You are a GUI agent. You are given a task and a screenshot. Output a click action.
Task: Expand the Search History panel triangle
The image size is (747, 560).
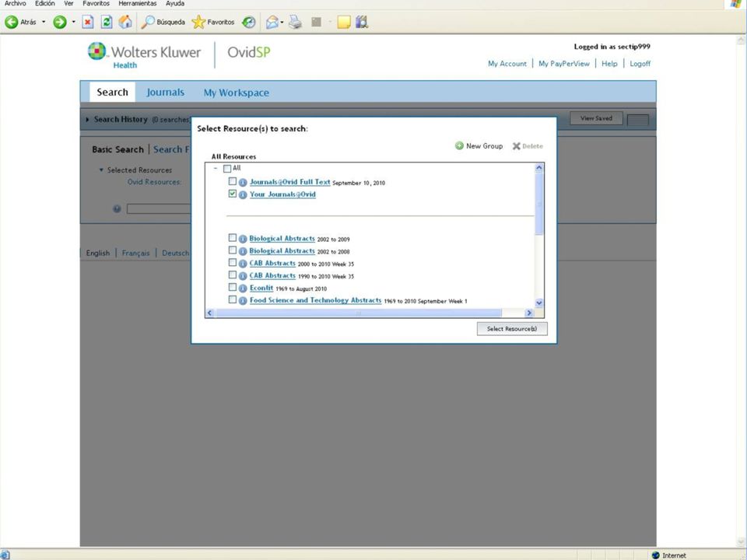[x=87, y=120]
